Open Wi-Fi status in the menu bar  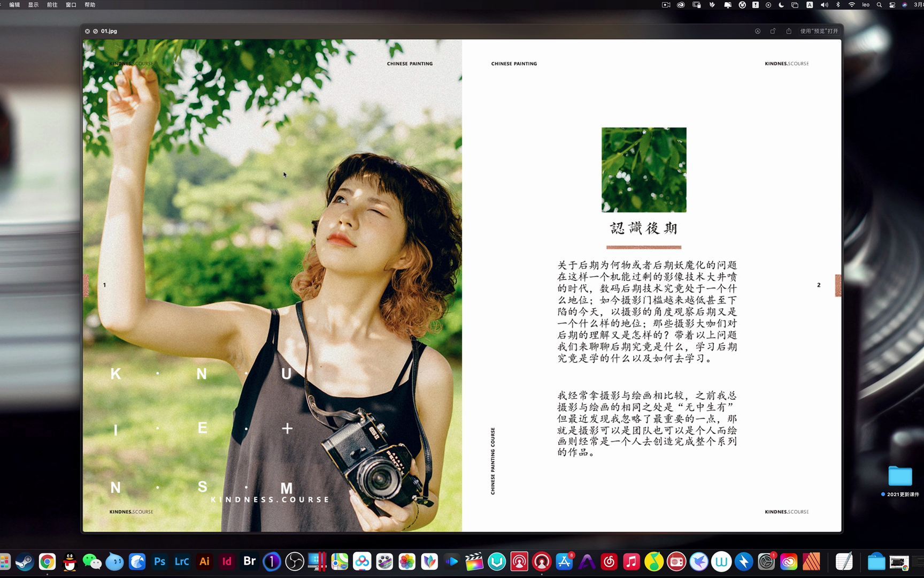[852, 5]
